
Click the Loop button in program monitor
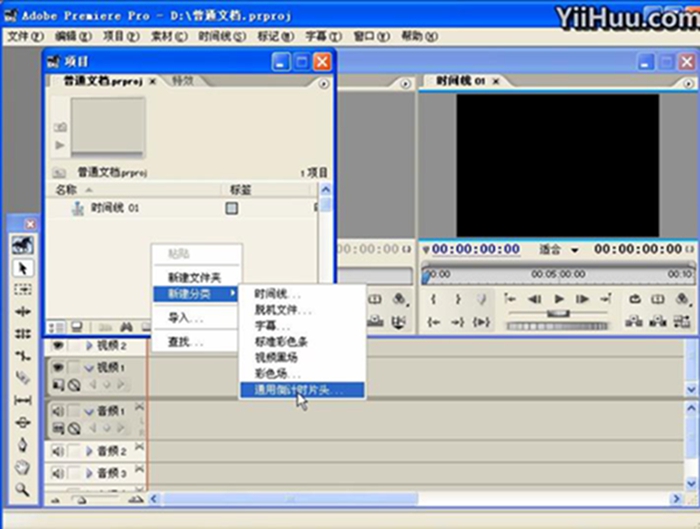point(634,299)
